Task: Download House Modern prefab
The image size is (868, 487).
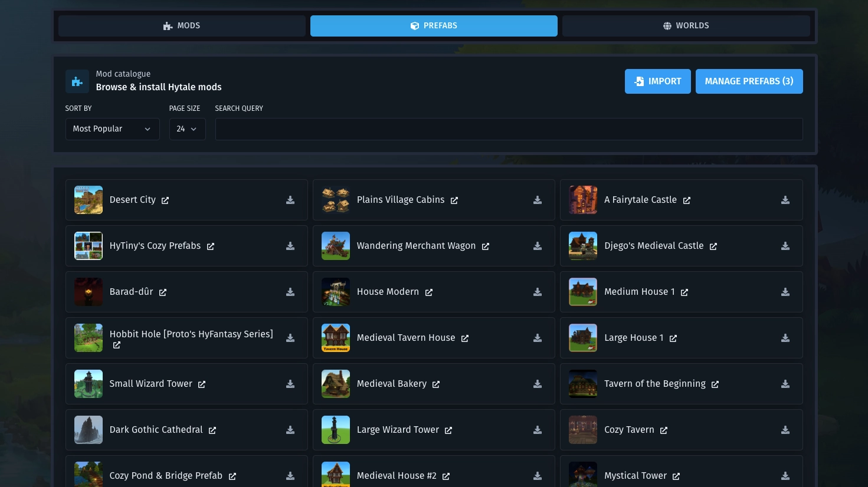Action: [x=538, y=292]
